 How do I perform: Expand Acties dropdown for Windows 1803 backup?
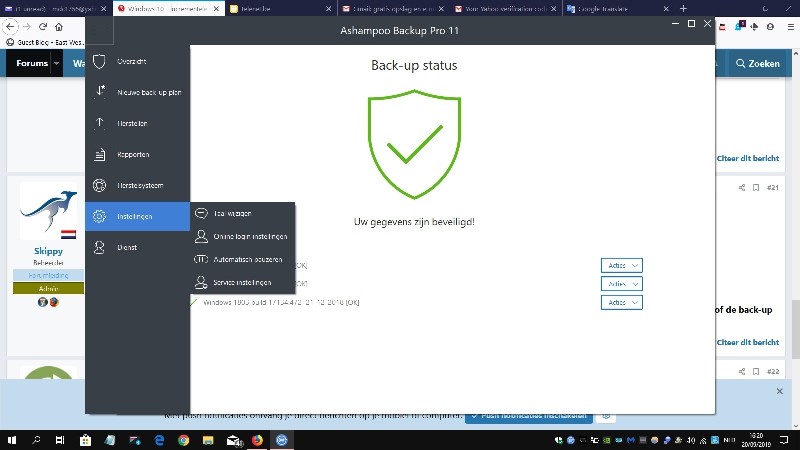(621, 303)
